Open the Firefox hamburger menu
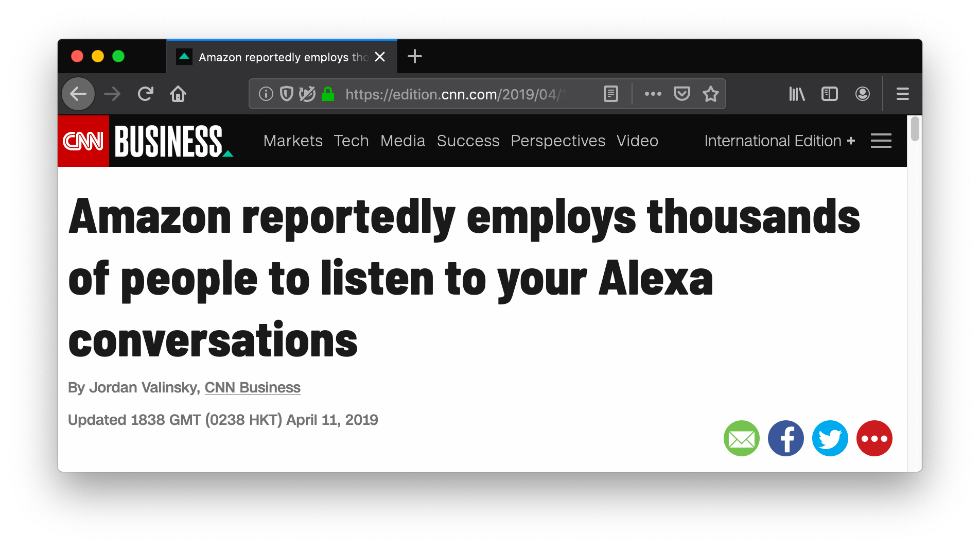The image size is (980, 548). tap(902, 94)
